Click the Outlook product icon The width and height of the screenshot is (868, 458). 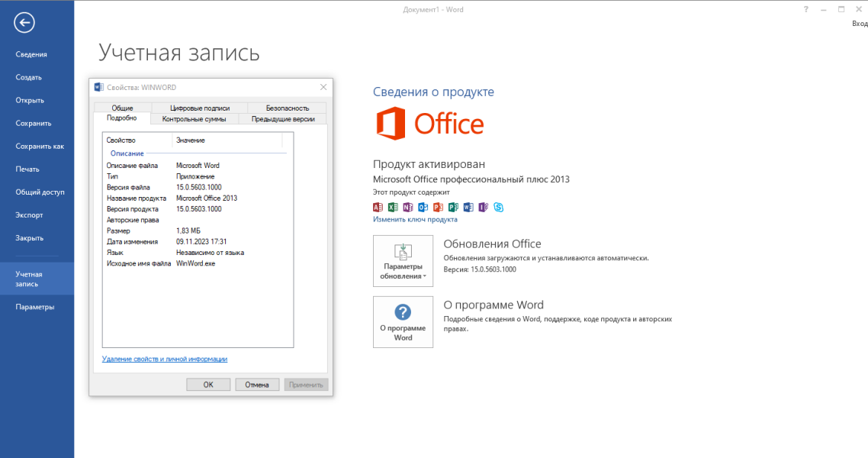pos(423,207)
